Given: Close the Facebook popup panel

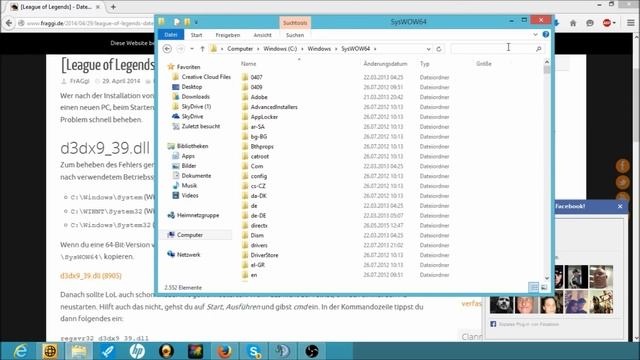Looking at the screenshot, I should [620, 207].
